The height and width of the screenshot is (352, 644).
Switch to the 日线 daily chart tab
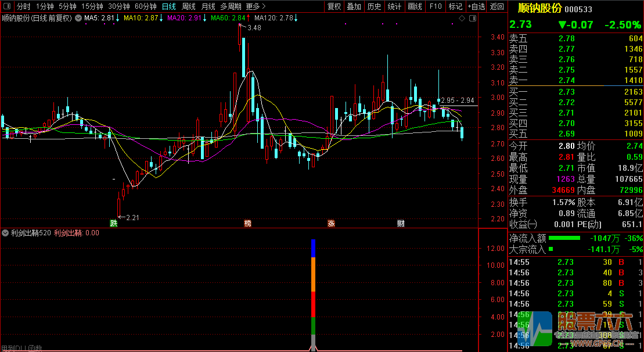tap(168, 7)
